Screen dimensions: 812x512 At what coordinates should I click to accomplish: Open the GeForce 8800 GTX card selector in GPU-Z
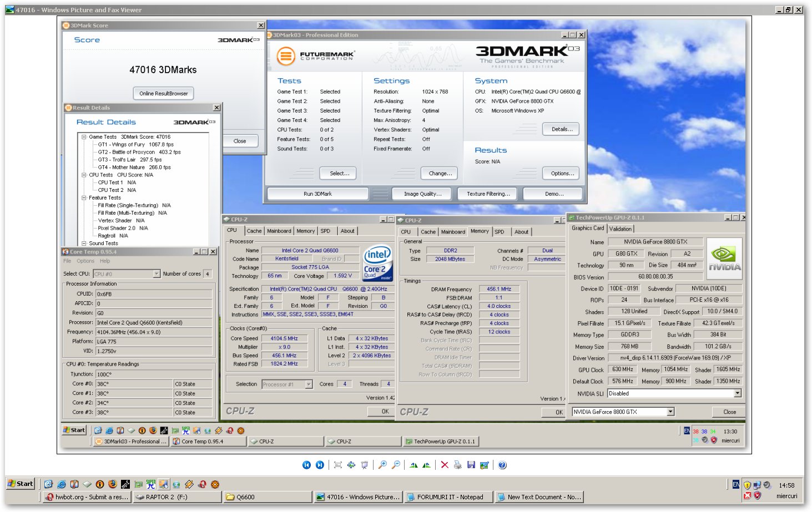click(x=670, y=412)
